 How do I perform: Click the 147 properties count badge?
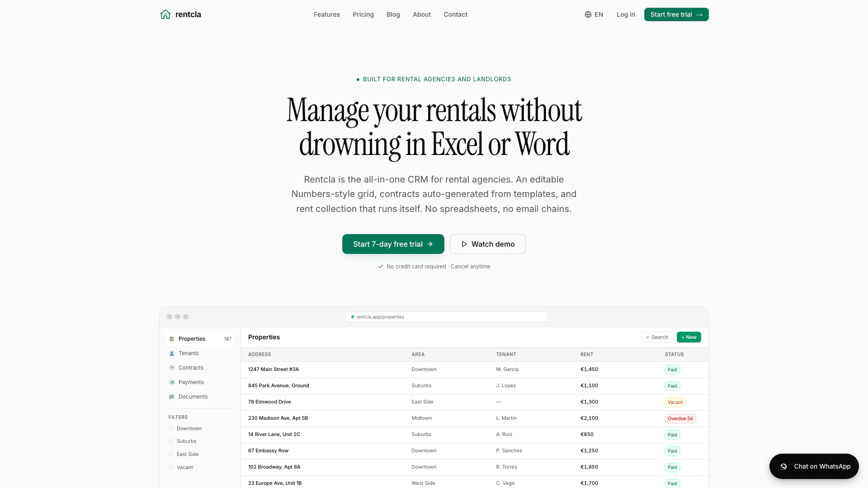pos(227,339)
